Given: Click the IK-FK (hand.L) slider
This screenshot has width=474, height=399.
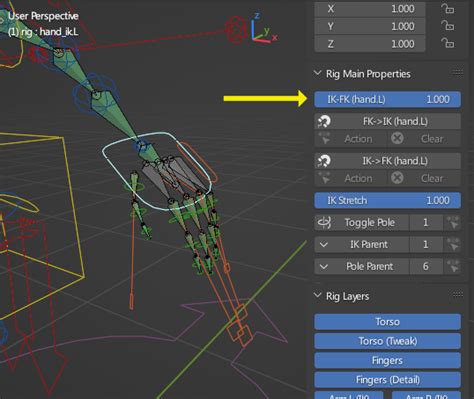Looking at the screenshot, I should coord(388,99).
